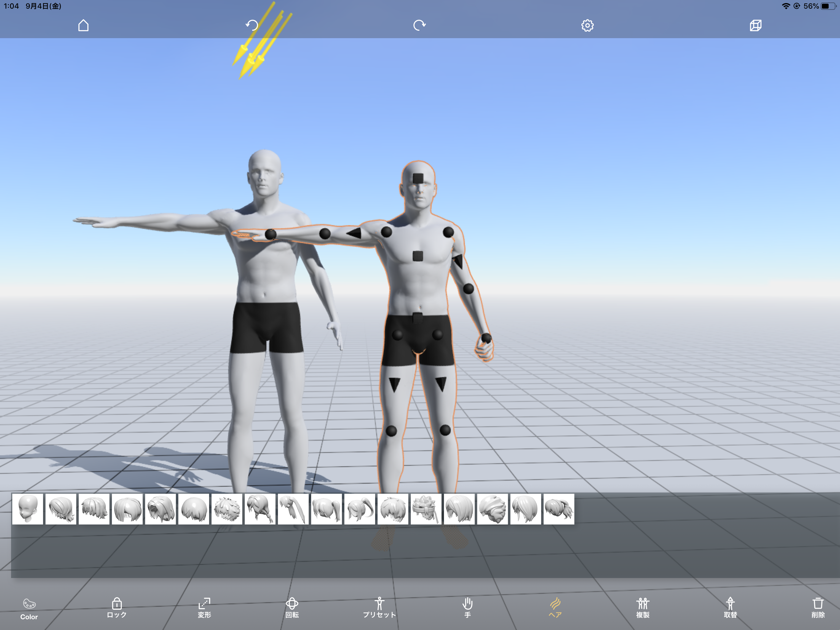Choose the smooth rounded bowl-cut hair thumbnail
This screenshot has width=840, height=630.
pyautogui.click(x=194, y=509)
